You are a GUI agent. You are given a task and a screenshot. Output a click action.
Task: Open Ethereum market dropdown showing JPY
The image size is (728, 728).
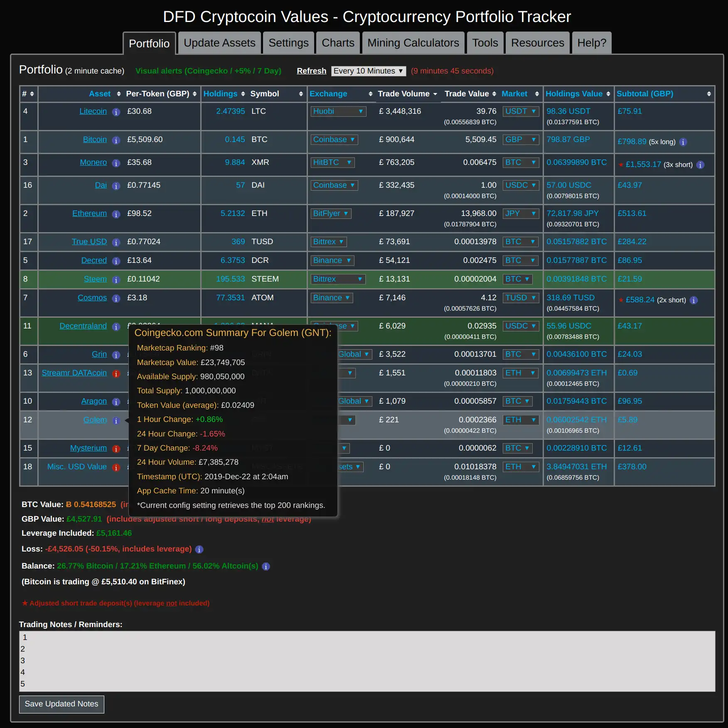521,213
